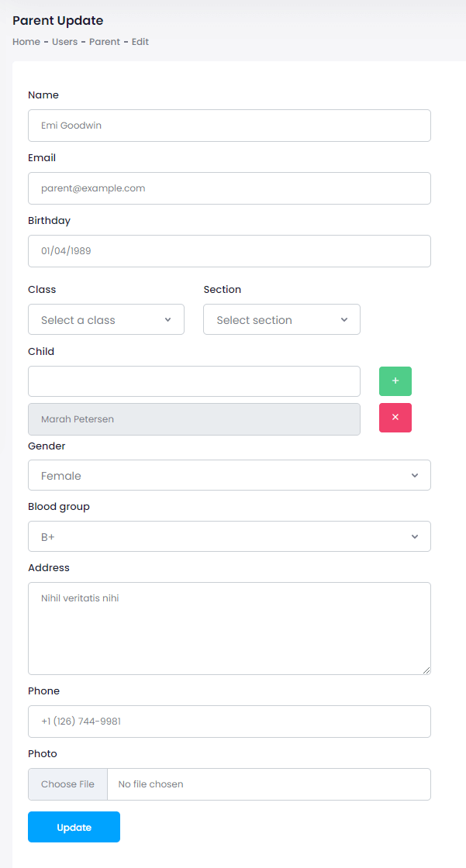Image resolution: width=466 pixels, height=868 pixels.
Task: Open the Gender dropdown showing Female
Action: click(229, 476)
